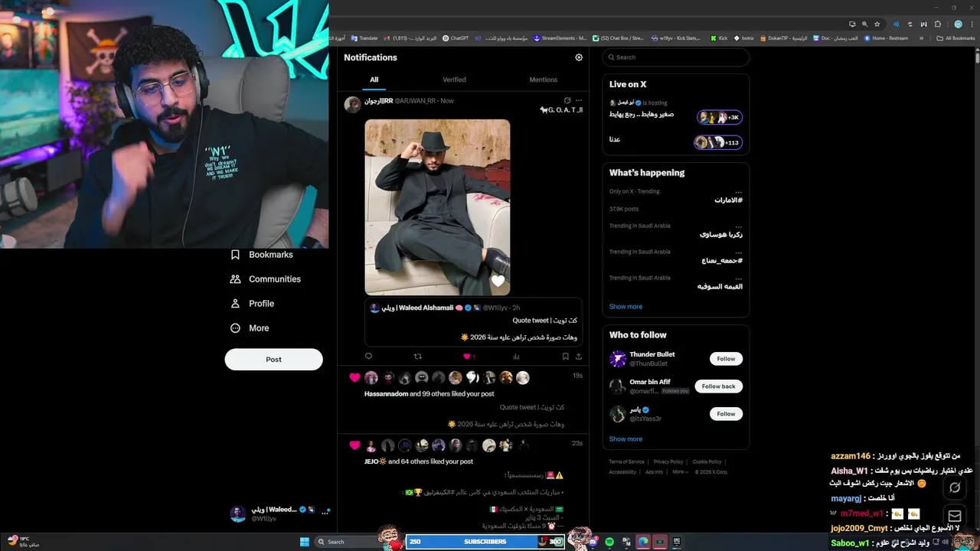Open account switcher menu beside Waleed

pyautogui.click(x=325, y=514)
